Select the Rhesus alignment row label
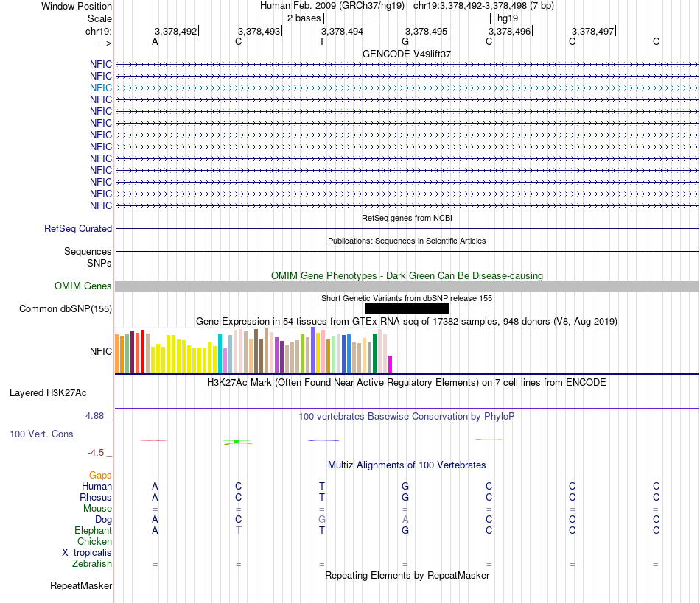700x603 pixels. [x=96, y=497]
